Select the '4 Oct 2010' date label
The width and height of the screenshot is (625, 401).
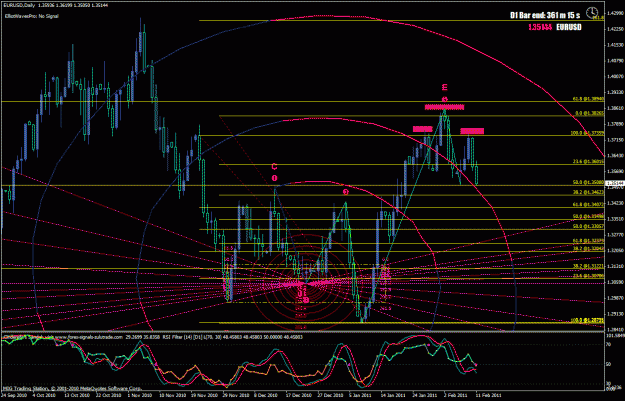click(45, 395)
